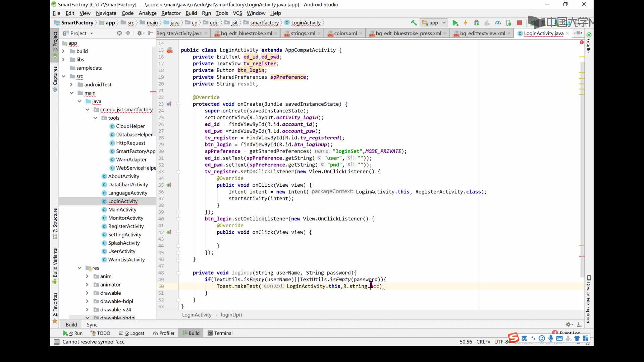The height and width of the screenshot is (362, 644).
Task: Click the onCreate override gutter icon line 23
Action: tap(169, 104)
